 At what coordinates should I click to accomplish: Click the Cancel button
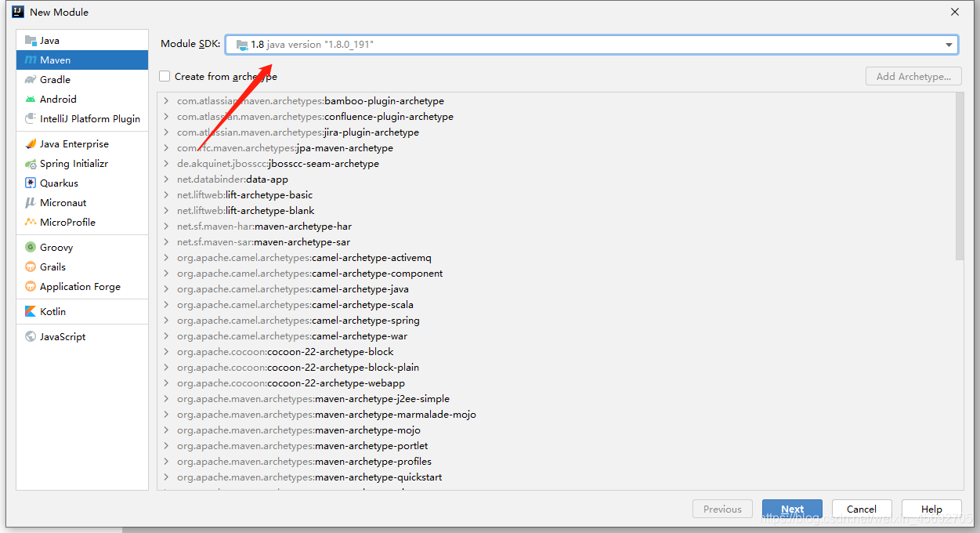[862, 509]
